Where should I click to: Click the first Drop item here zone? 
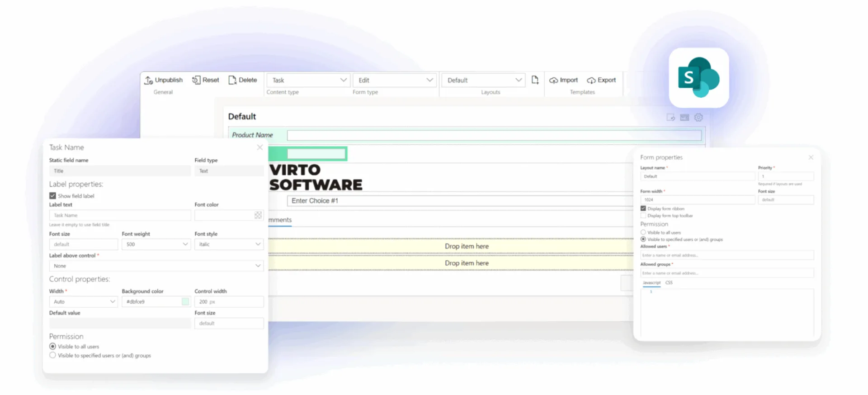[451, 246]
